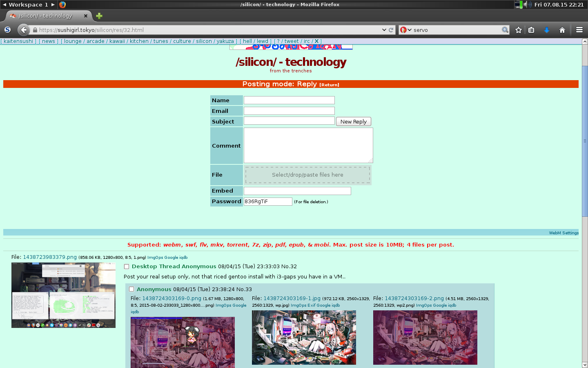The height and width of the screenshot is (368, 588).
Task: Click the browser back arrow button
Action: pos(24,30)
